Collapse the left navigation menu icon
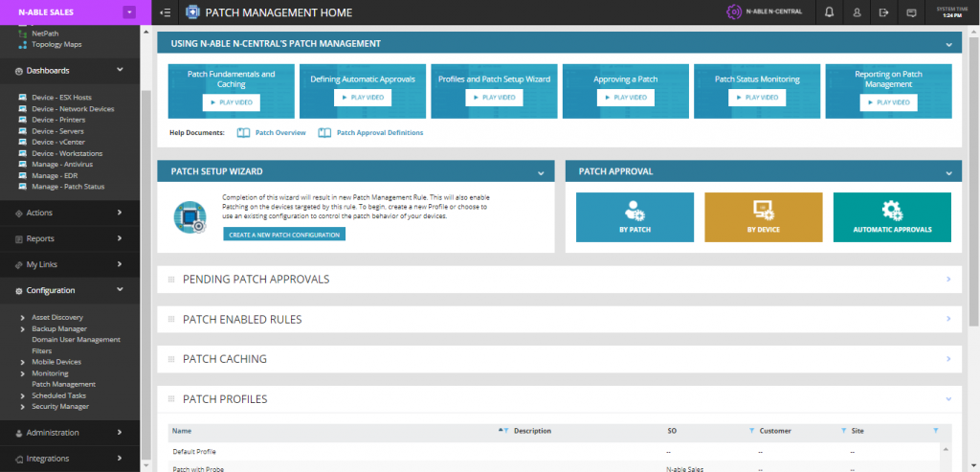This screenshot has width=980, height=472. (166, 12)
